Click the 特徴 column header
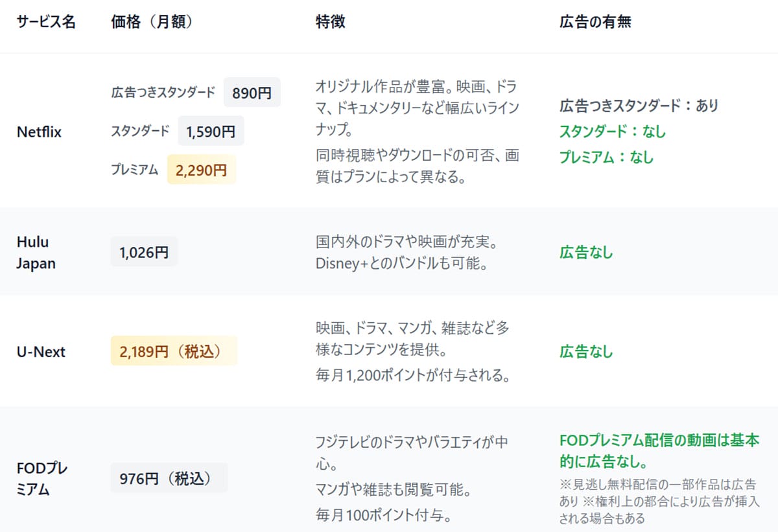 (x=331, y=22)
